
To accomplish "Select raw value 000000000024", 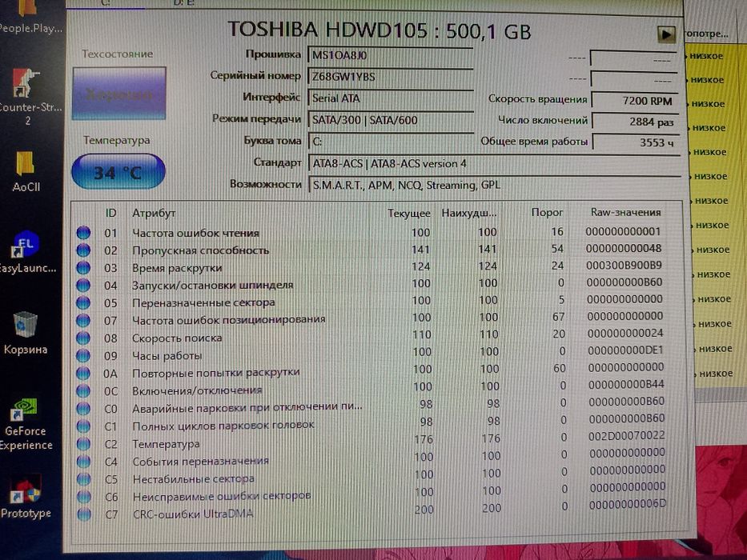I will coord(625,333).
